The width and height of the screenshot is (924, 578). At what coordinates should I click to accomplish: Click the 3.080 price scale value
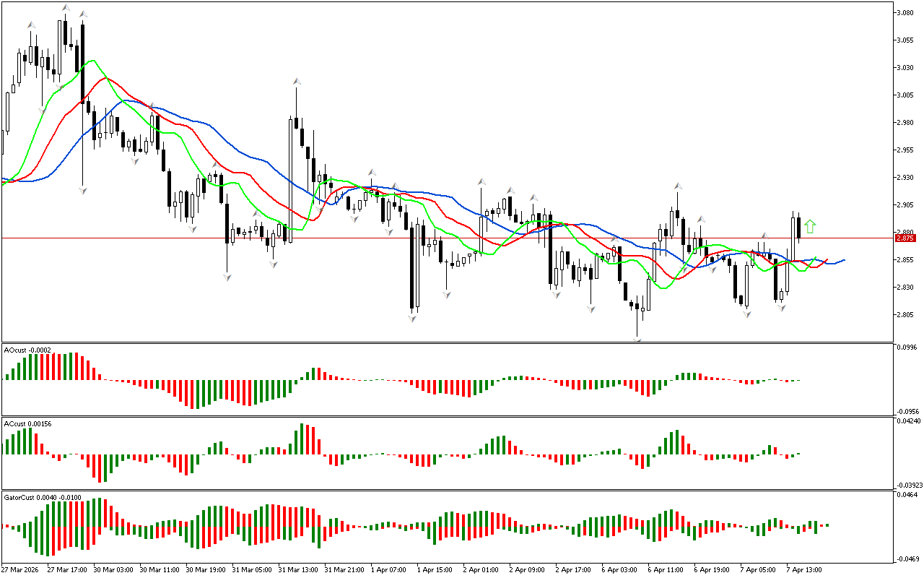[x=905, y=13]
